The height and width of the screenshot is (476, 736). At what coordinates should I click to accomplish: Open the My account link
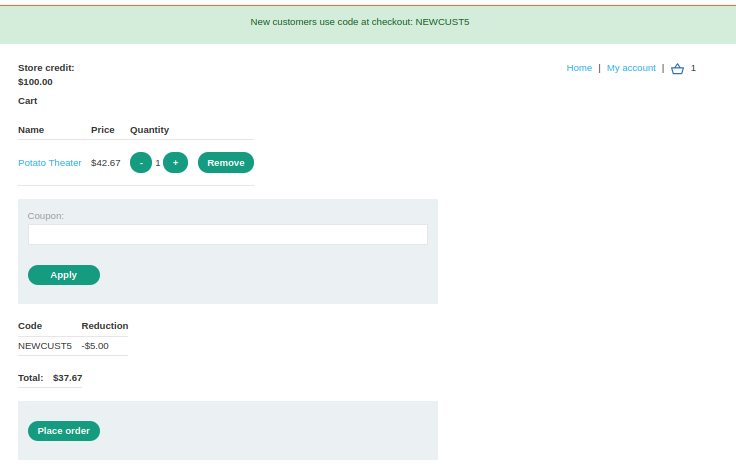(631, 68)
